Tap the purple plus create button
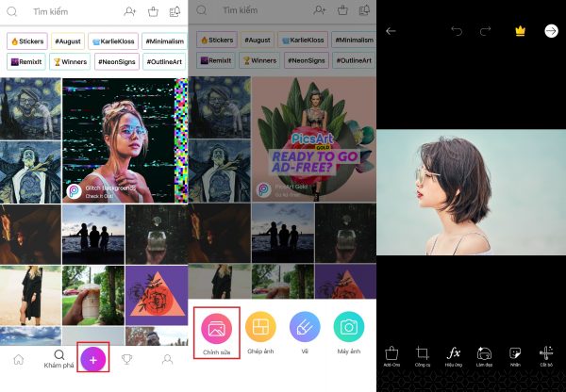 93,359
